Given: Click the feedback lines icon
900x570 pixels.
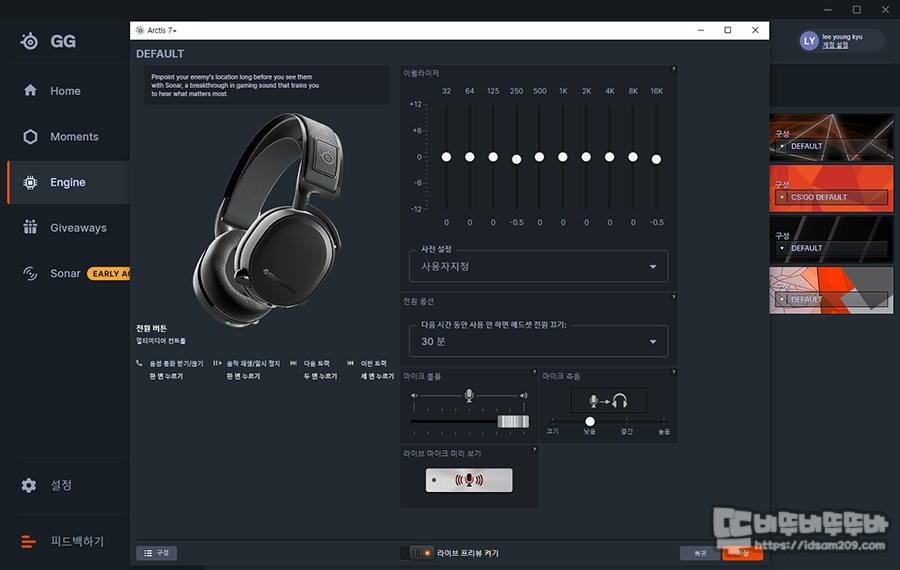Looking at the screenshot, I should [28, 541].
